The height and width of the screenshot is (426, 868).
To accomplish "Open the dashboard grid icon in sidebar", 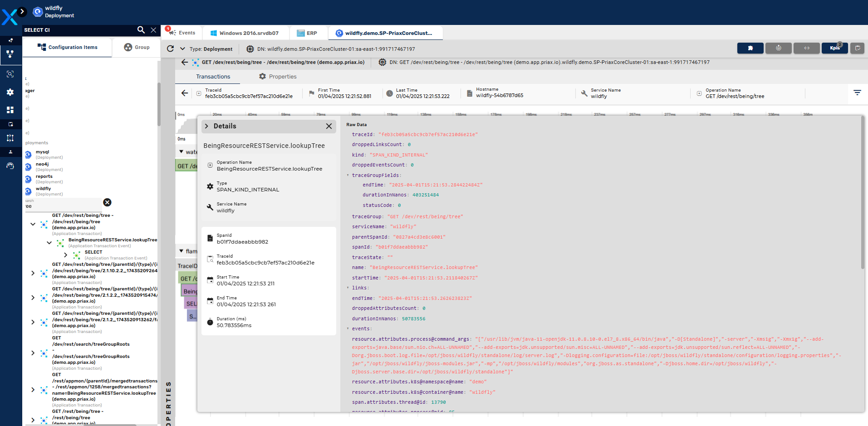I will 10,110.
